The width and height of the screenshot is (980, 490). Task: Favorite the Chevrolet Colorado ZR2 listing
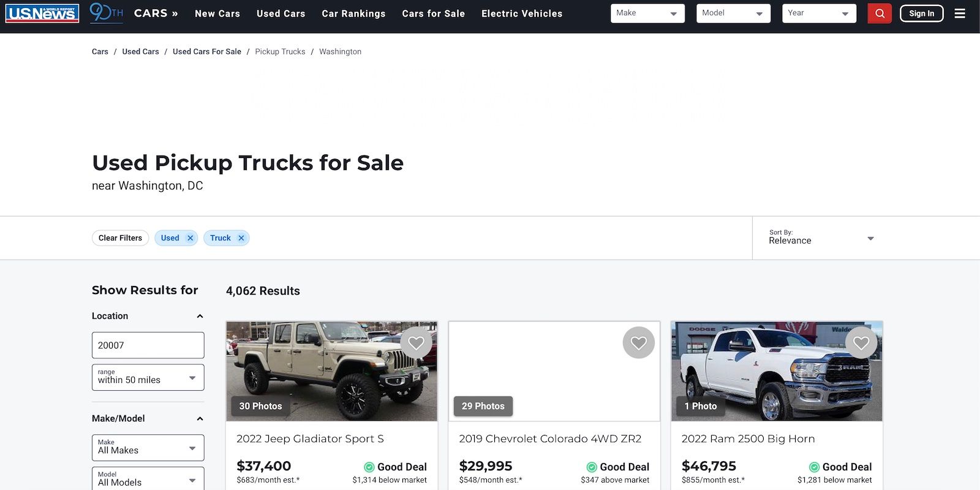pyautogui.click(x=639, y=342)
